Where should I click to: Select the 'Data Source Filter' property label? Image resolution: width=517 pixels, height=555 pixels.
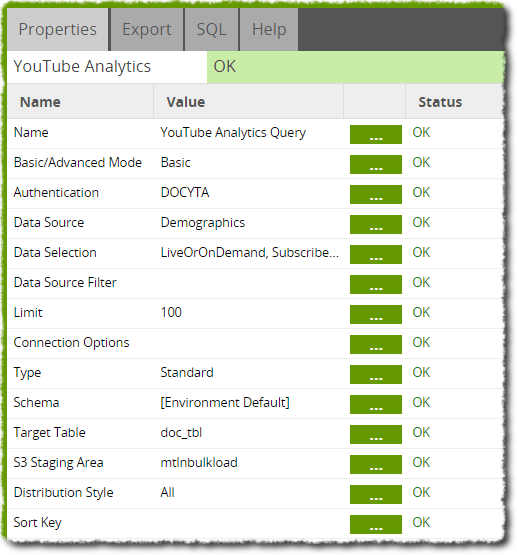coord(65,282)
